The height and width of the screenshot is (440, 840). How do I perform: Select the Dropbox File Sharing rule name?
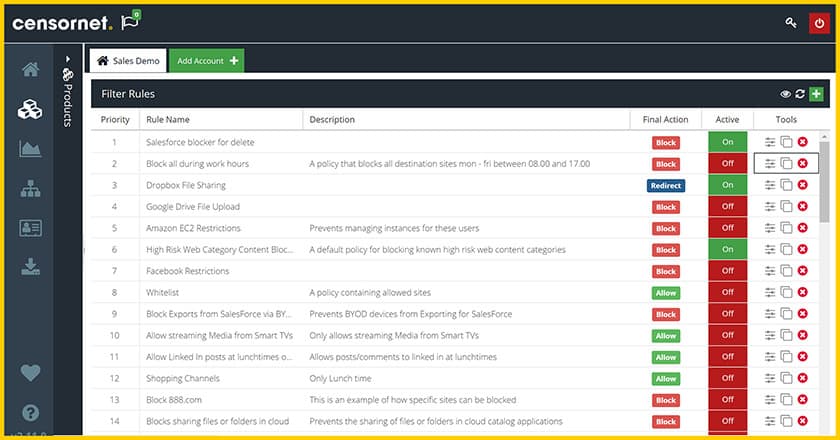tap(186, 185)
